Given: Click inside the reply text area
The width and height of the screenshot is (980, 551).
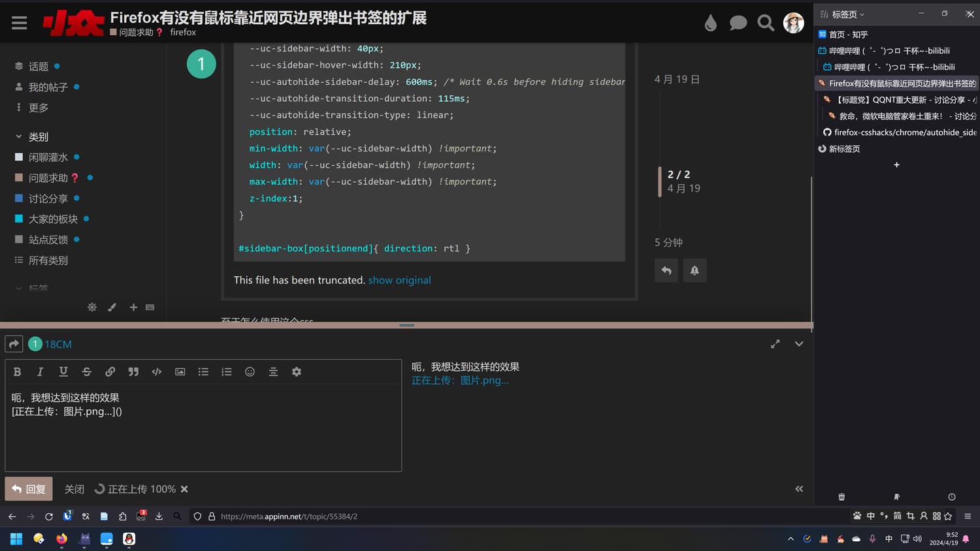Looking at the screenshot, I should pos(203,437).
